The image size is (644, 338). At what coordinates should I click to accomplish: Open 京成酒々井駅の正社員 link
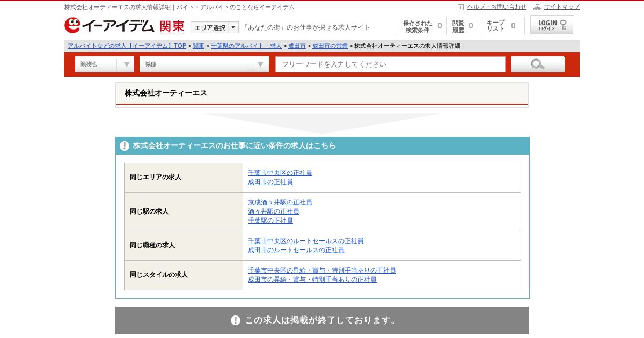pos(280,202)
